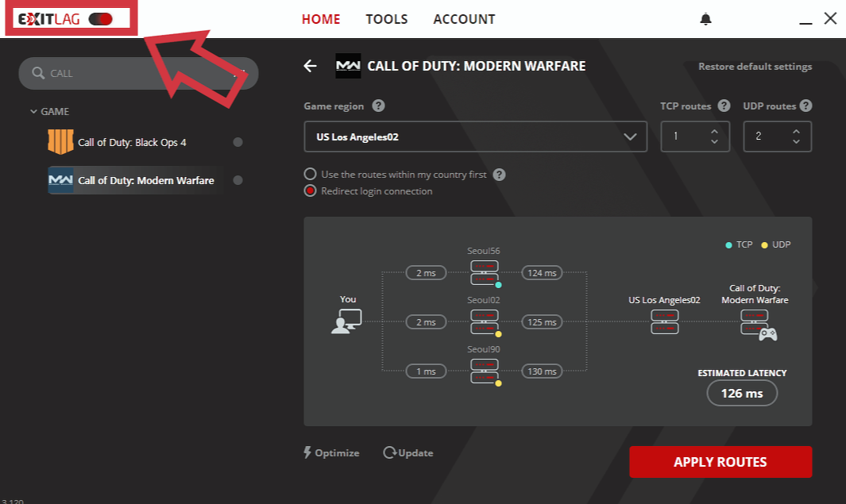Open the TOOLS tab
The image size is (846, 504).
pyautogui.click(x=387, y=19)
